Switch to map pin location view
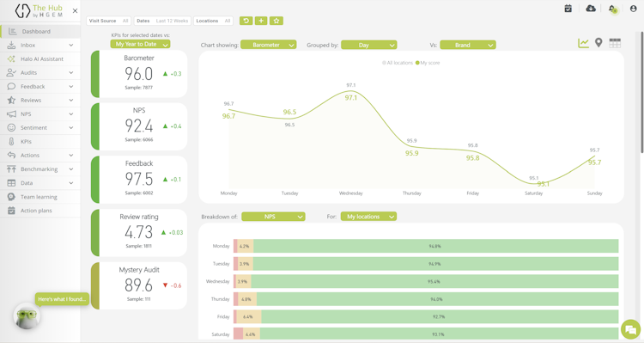Screen dimensions: 644x343 598,43
